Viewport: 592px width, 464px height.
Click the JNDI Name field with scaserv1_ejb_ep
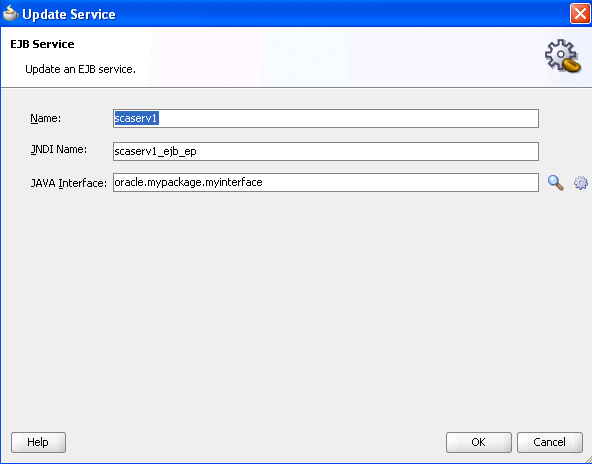326,151
